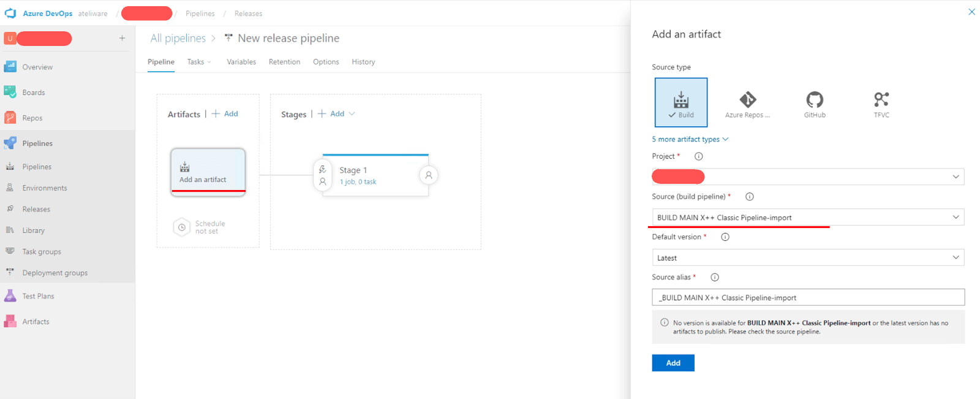Click the blue Add button

[673, 363]
